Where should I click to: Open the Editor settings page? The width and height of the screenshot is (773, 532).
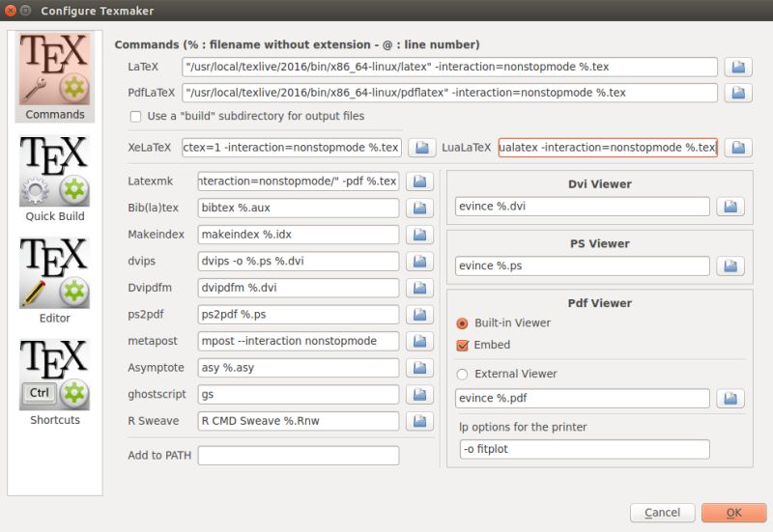(x=55, y=281)
